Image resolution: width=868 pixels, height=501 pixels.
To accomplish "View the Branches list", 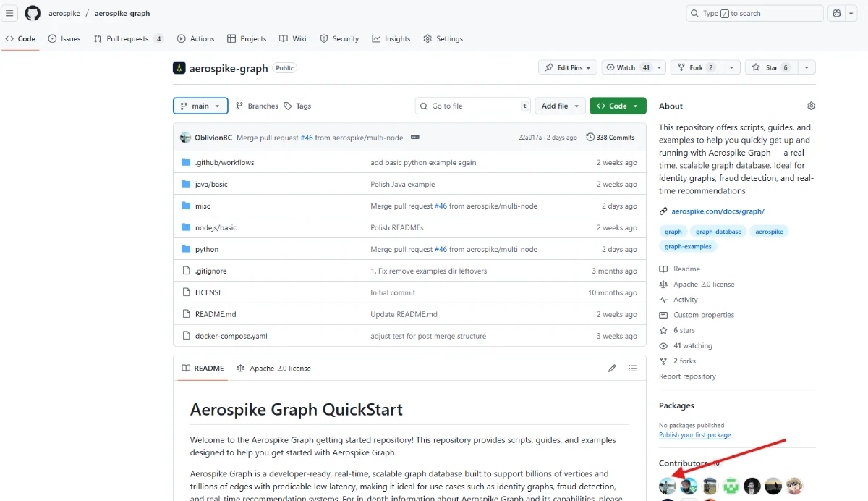I will tap(257, 106).
